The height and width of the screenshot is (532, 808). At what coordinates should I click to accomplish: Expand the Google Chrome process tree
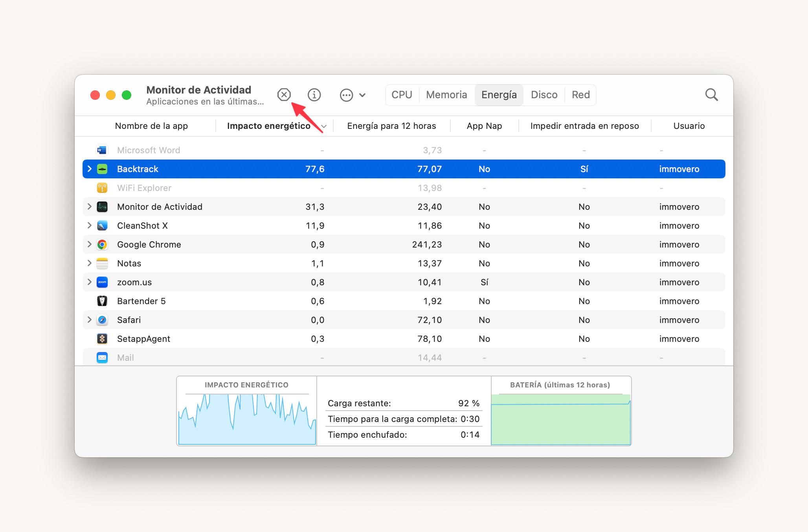[89, 244]
